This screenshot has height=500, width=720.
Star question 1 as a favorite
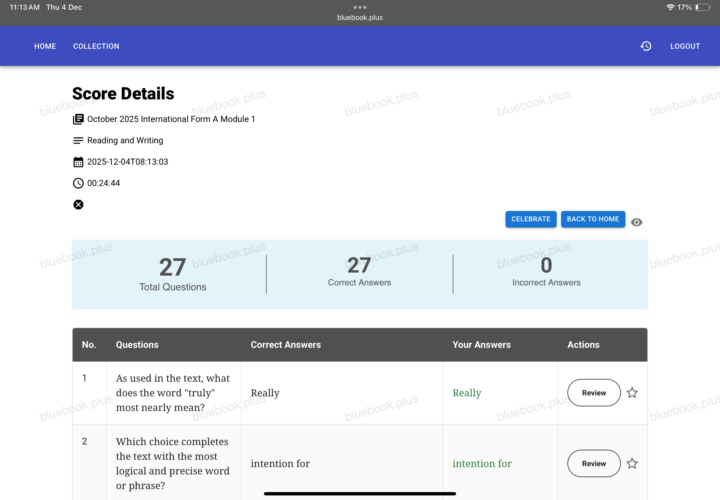tap(632, 393)
